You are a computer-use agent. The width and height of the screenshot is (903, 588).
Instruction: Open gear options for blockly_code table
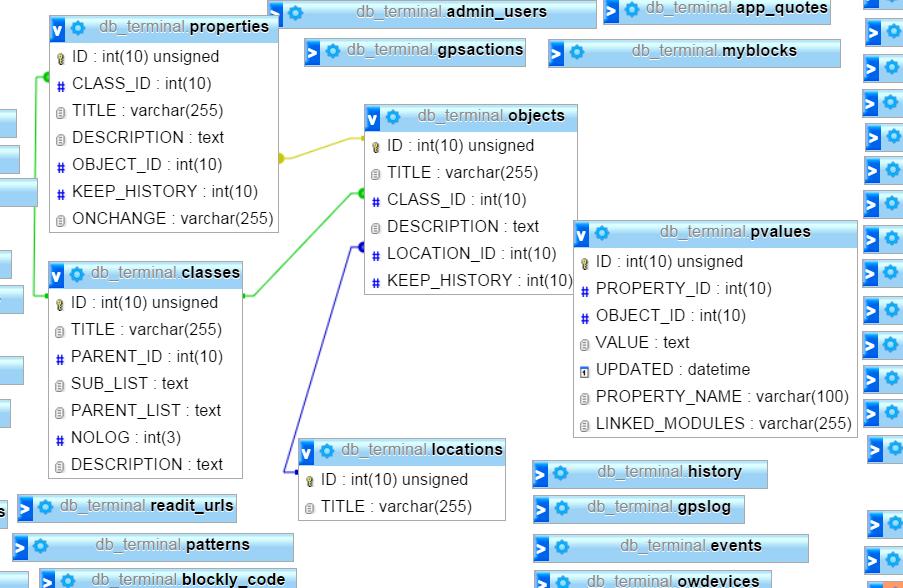click(x=68, y=580)
